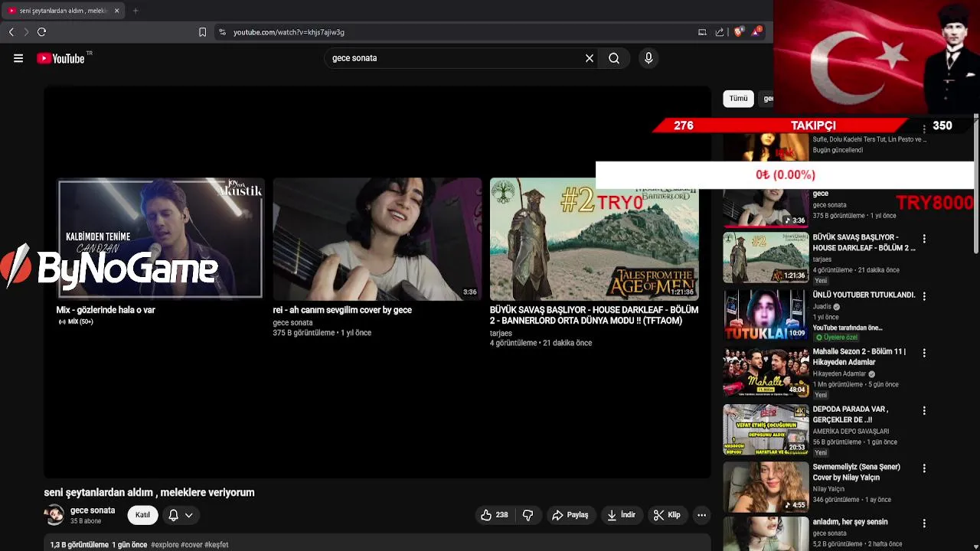Open the YouTube hamburger guide menu
The width and height of the screenshot is (980, 551).
coord(18,58)
